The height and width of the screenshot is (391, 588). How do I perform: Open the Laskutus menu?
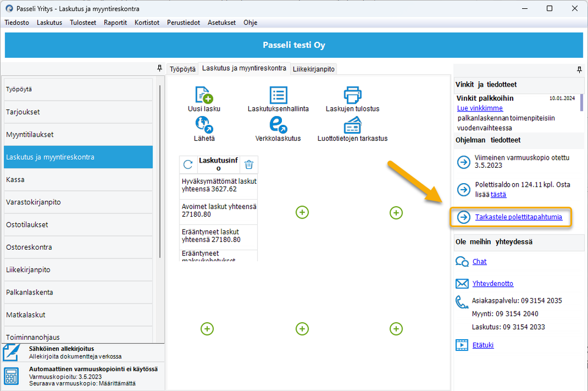(49, 22)
